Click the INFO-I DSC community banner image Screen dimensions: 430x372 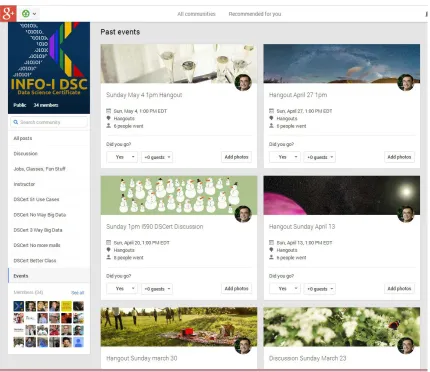(49, 68)
